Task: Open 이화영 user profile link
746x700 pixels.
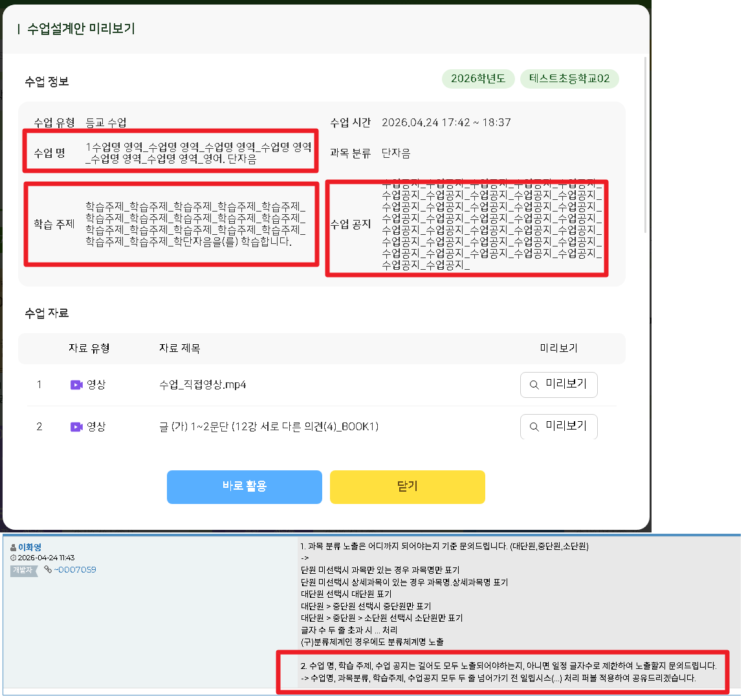Action: [30, 547]
